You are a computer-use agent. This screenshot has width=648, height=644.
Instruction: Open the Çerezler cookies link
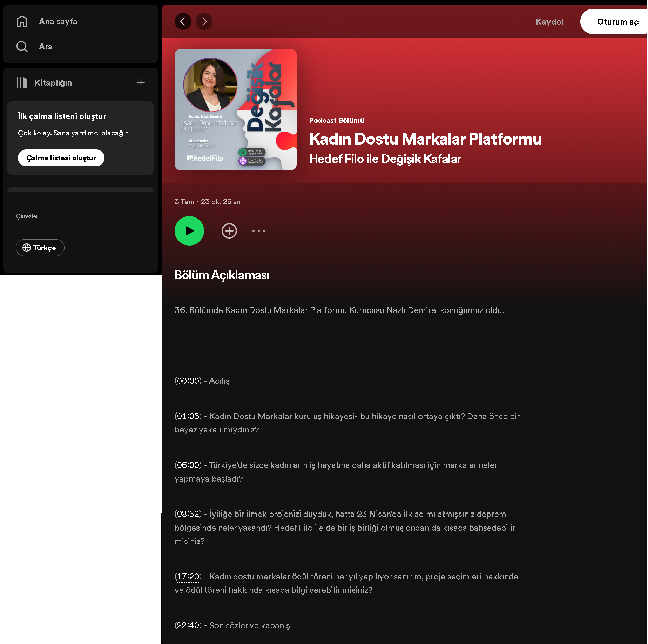pos(27,216)
